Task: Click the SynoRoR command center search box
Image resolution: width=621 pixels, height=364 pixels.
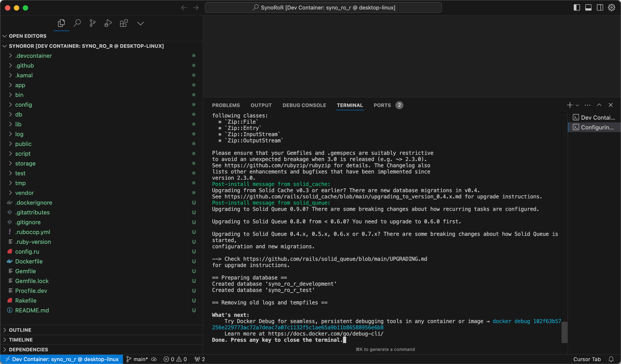Action: (x=323, y=8)
